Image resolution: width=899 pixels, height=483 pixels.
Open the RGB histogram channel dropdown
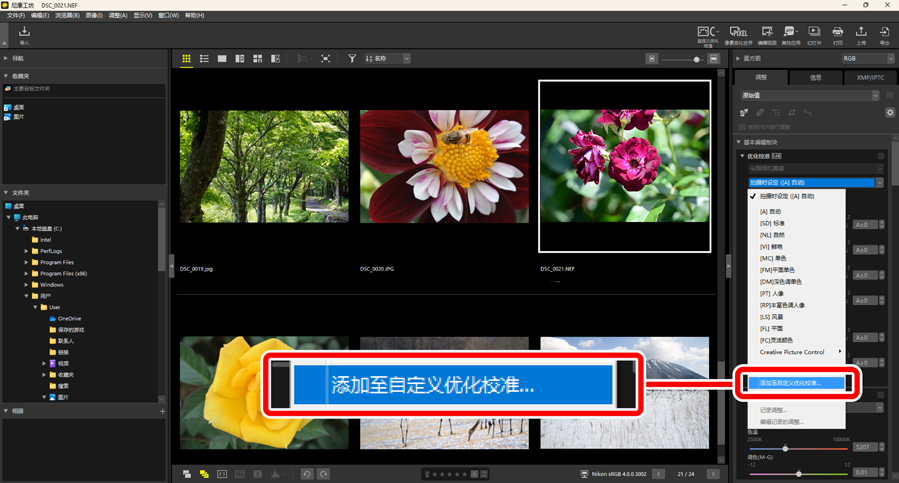867,59
